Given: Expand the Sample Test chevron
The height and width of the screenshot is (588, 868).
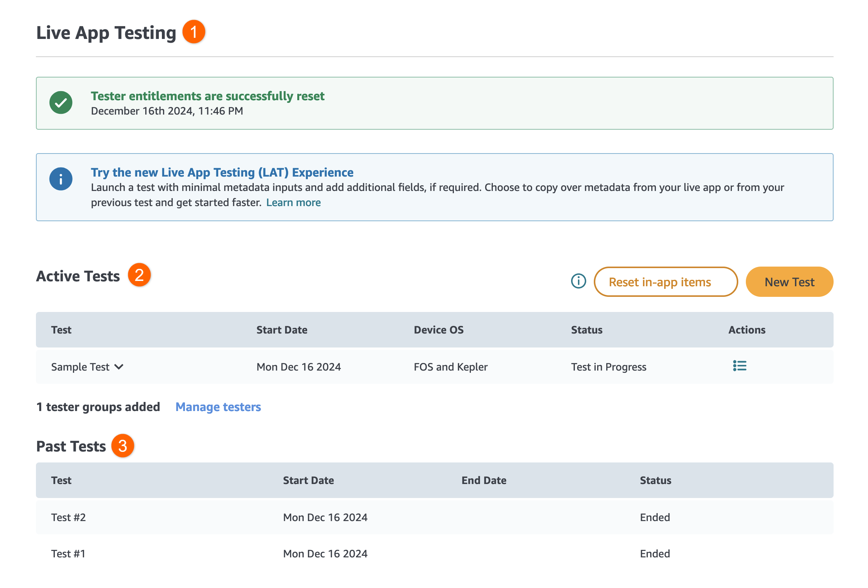Looking at the screenshot, I should tap(119, 367).
